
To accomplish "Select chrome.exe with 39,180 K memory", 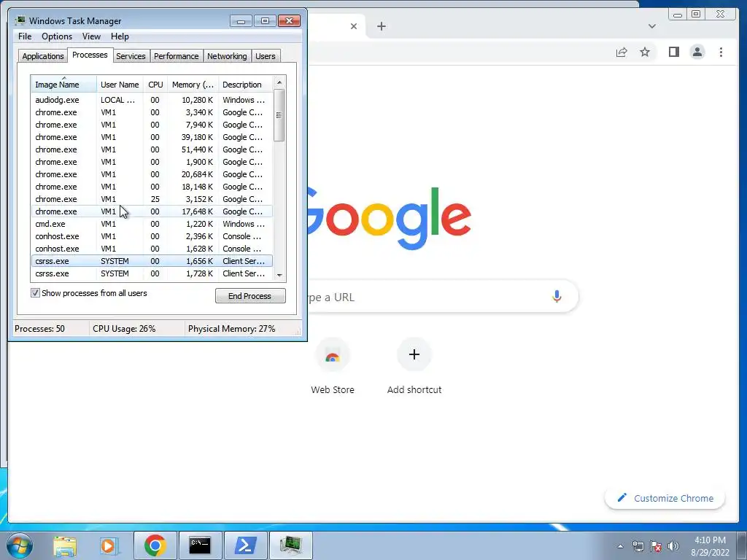I will click(152, 137).
